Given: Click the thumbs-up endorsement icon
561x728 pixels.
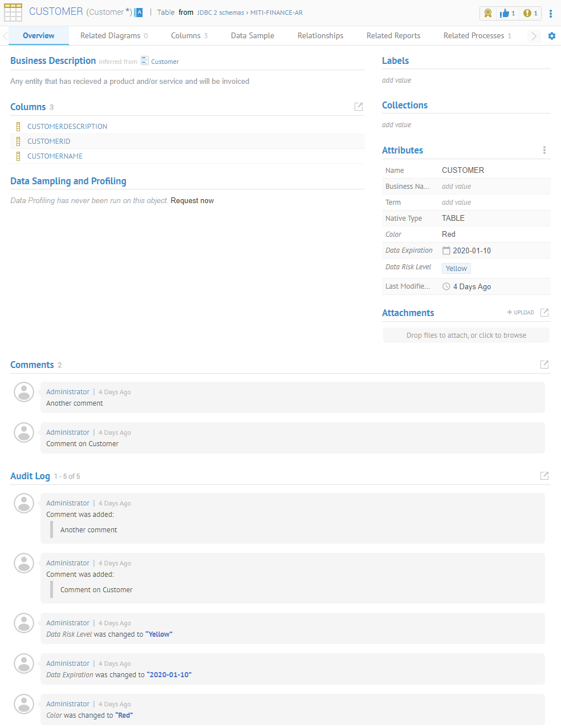Looking at the screenshot, I should 505,13.
